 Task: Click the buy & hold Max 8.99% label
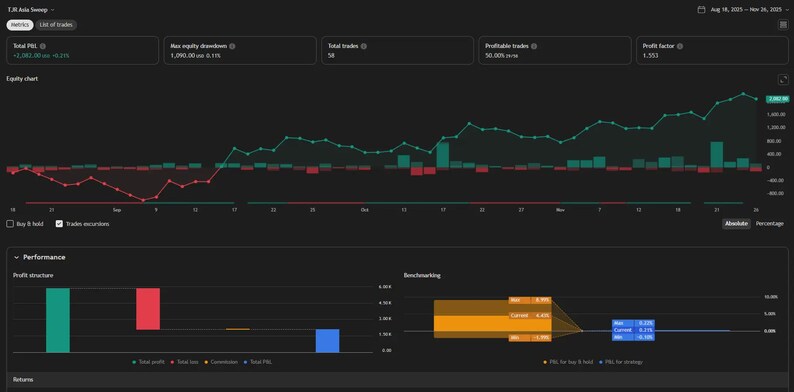pyautogui.click(x=530, y=300)
